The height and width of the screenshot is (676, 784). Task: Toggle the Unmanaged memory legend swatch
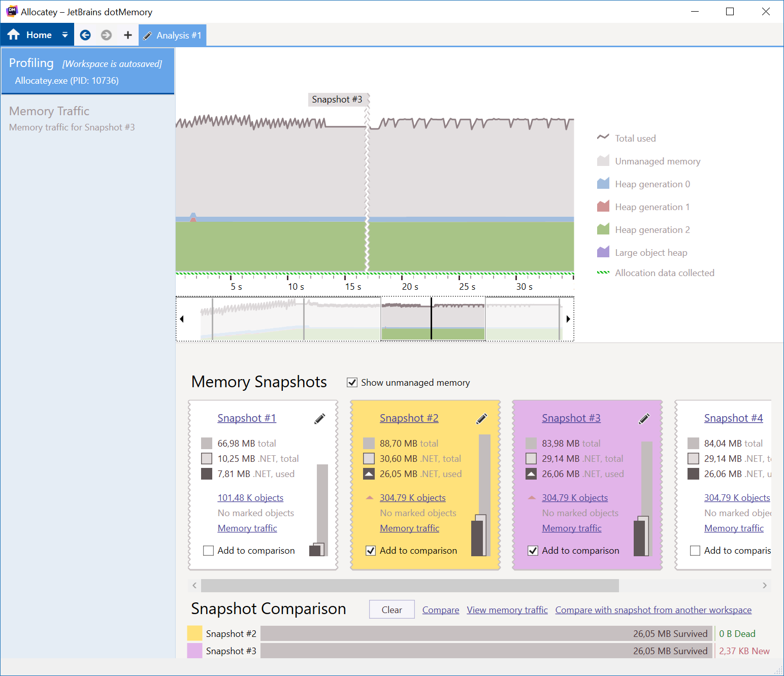click(x=603, y=161)
